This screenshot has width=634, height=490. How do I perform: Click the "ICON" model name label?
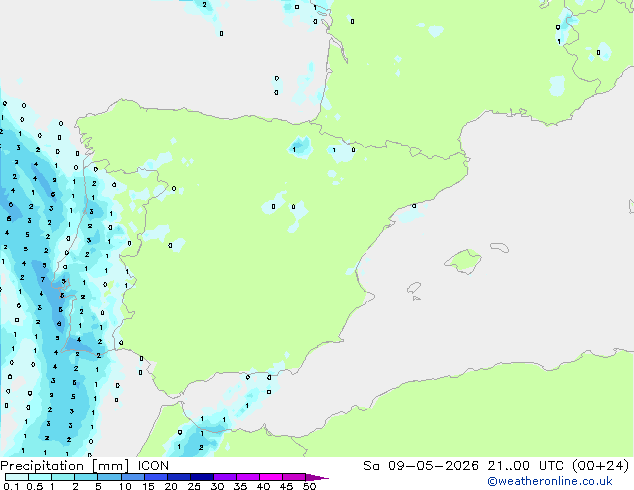click(153, 466)
